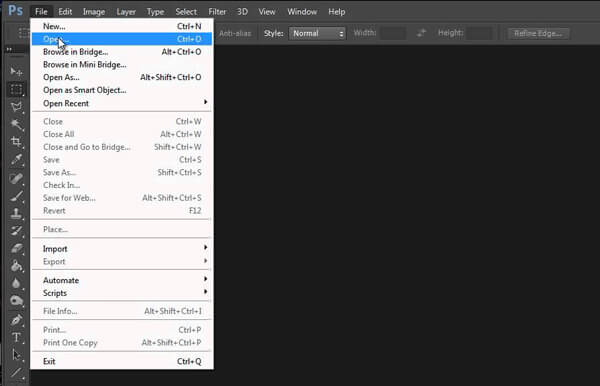
Task: Expand the Automate submenu
Action: [x=122, y=280]
